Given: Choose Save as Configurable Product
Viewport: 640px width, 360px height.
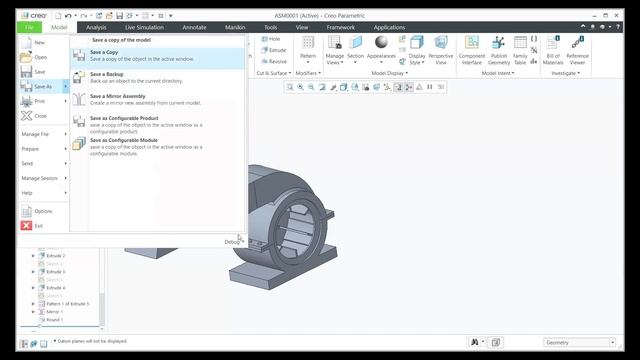Looking at the screenshot, I should [x=158, y=124].
